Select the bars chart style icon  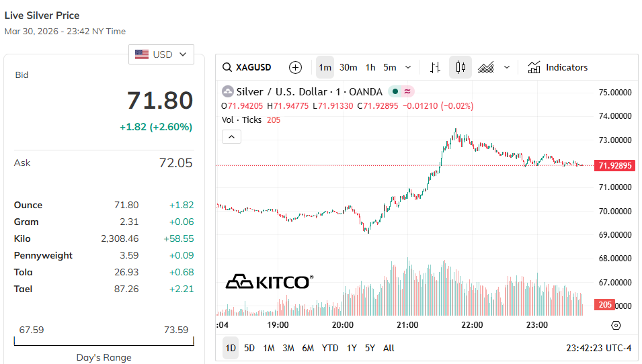[x=435, y=67]
